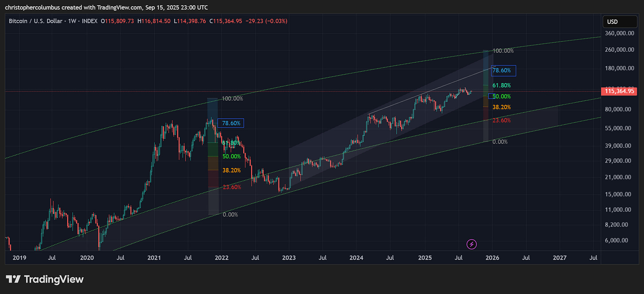Click the 2025 label on time axis
The image size is (644, 294).
(425, 257)
